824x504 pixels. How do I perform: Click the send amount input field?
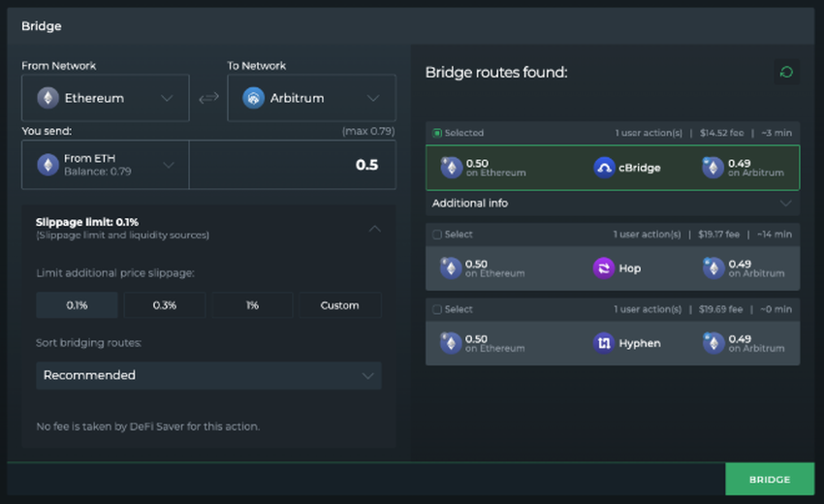pyautogui.click(x=292, y=165)
